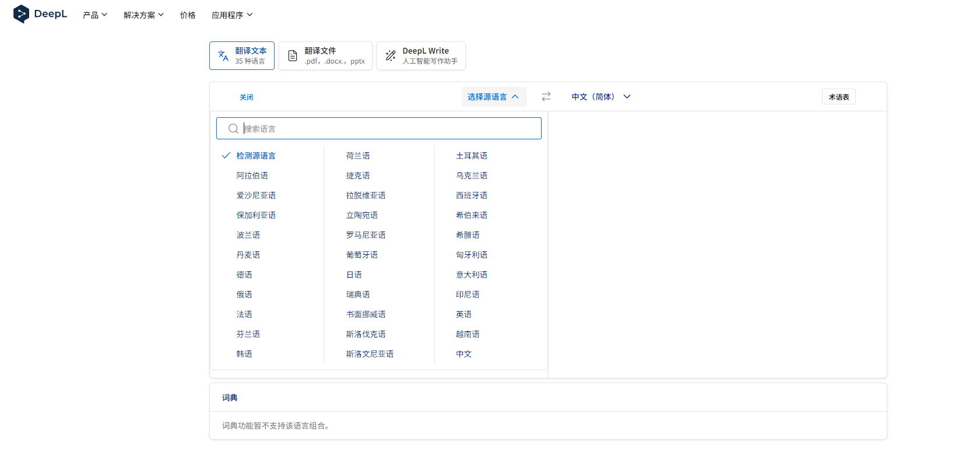Click the DeepL logo icon
Screen dimensions: 980x449
point(21,14)
